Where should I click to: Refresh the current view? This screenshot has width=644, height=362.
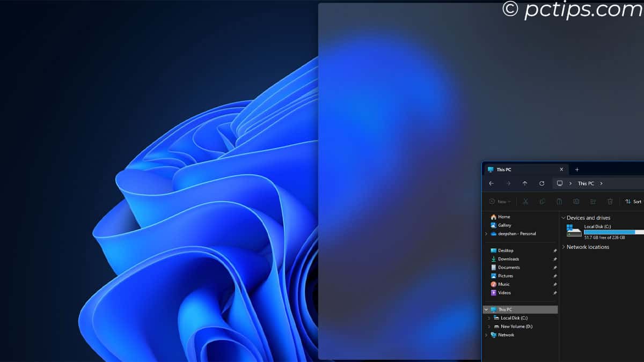click(541, 183)
